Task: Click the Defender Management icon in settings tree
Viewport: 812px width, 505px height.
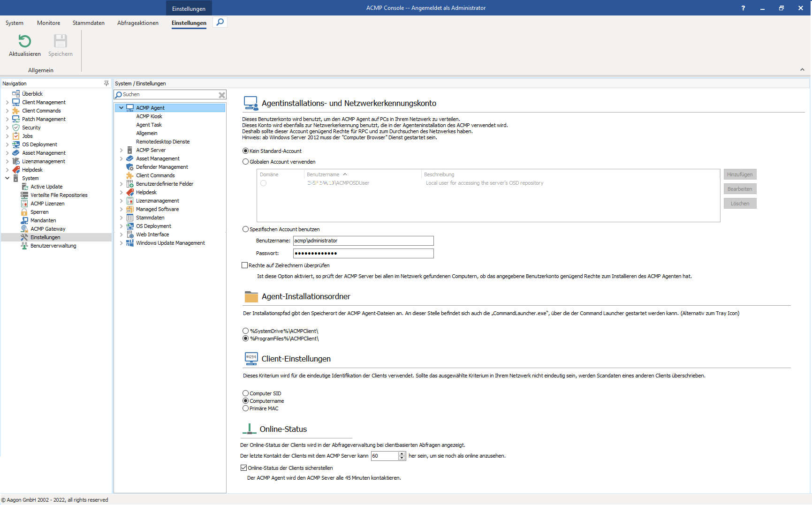Action: [130, 167]
